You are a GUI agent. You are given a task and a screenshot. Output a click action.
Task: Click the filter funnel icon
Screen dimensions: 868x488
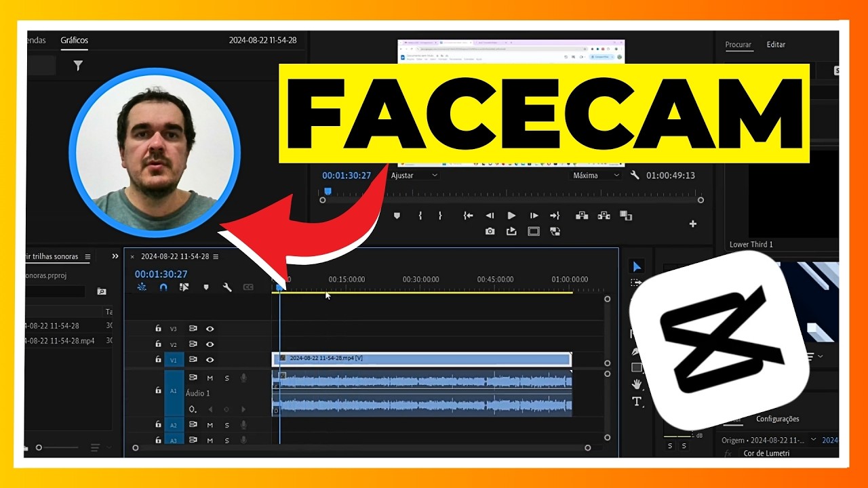click(x=78, y=66)
